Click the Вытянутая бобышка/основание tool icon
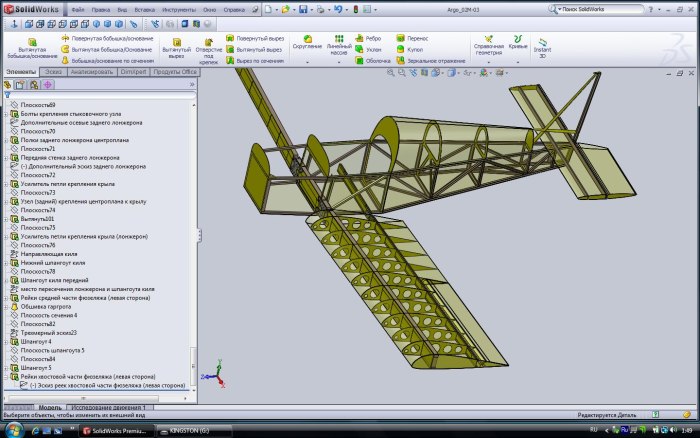Image resolution: width=700 pixels, height=438 pixels. (30, 43)
